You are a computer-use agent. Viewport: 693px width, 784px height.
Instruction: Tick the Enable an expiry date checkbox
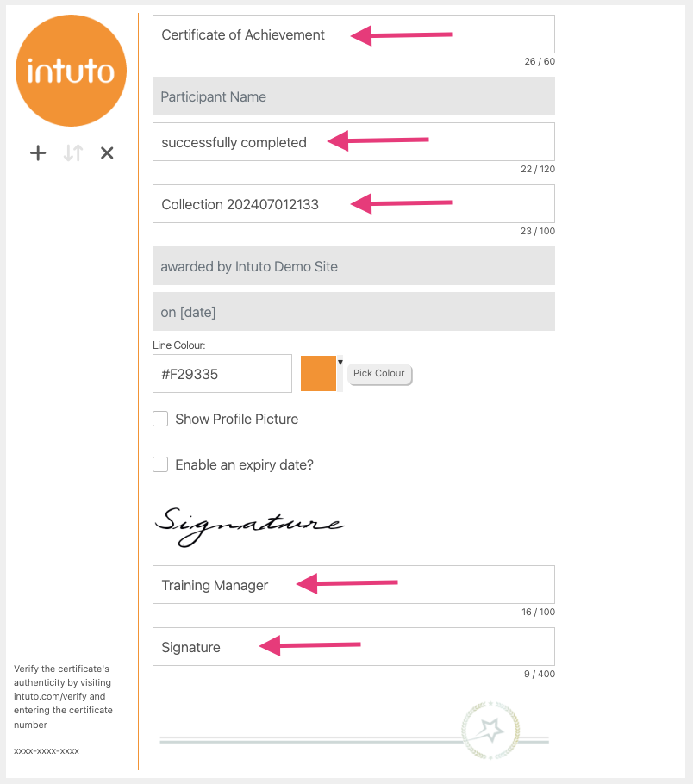(x=160, y=465)
